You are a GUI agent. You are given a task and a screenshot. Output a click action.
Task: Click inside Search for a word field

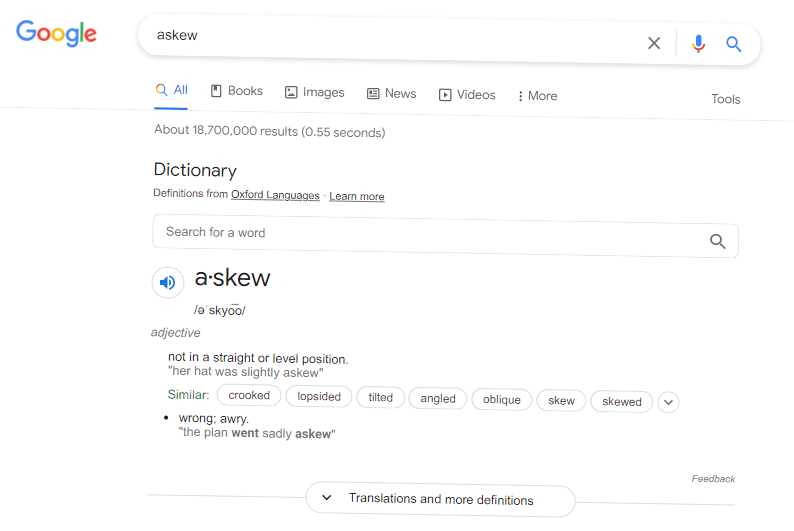pyautogui.click(x=430, y=233)
